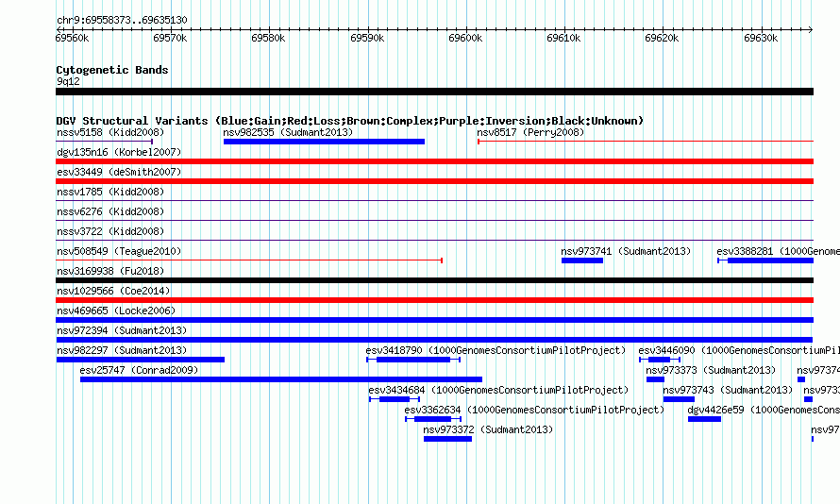
Task: Open the nsv973743 (Sudmant2013) label
Action: tap(728, 390)
